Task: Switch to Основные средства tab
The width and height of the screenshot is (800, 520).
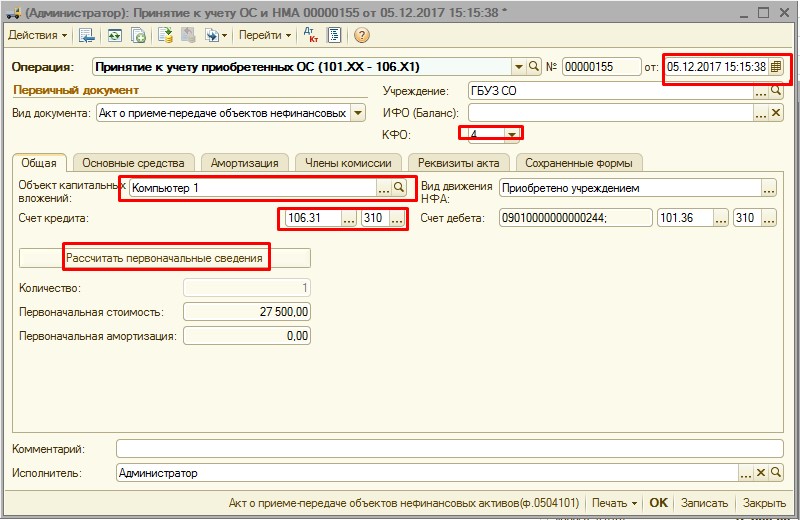Action: 133,162
